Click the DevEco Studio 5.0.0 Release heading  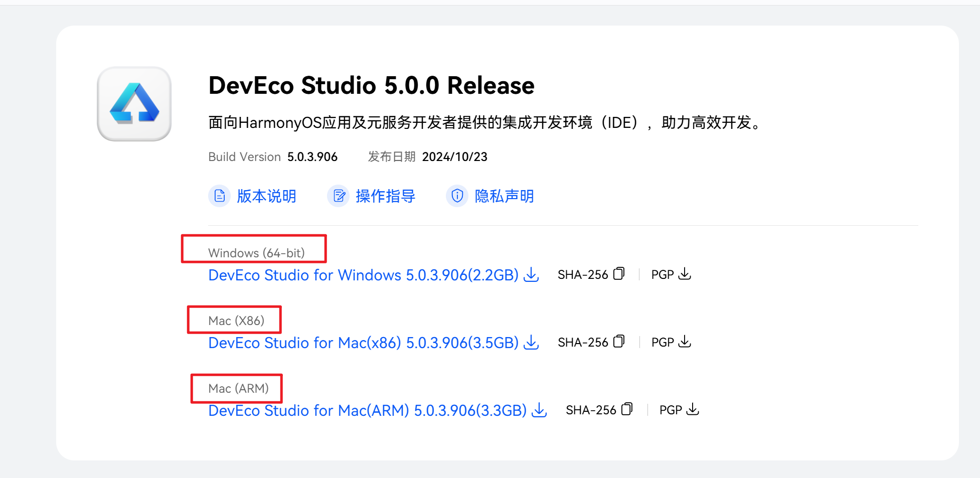click(x=372, y=85)
